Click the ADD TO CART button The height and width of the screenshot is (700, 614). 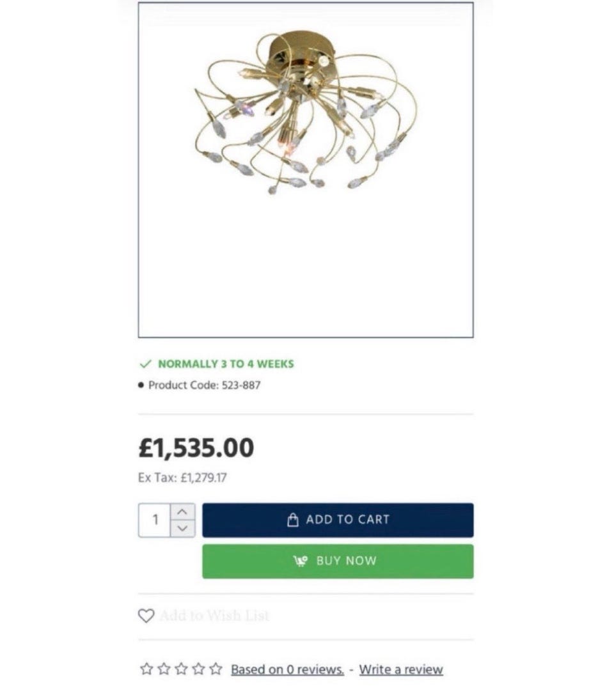pyautogui.click(x=338, y=520)
